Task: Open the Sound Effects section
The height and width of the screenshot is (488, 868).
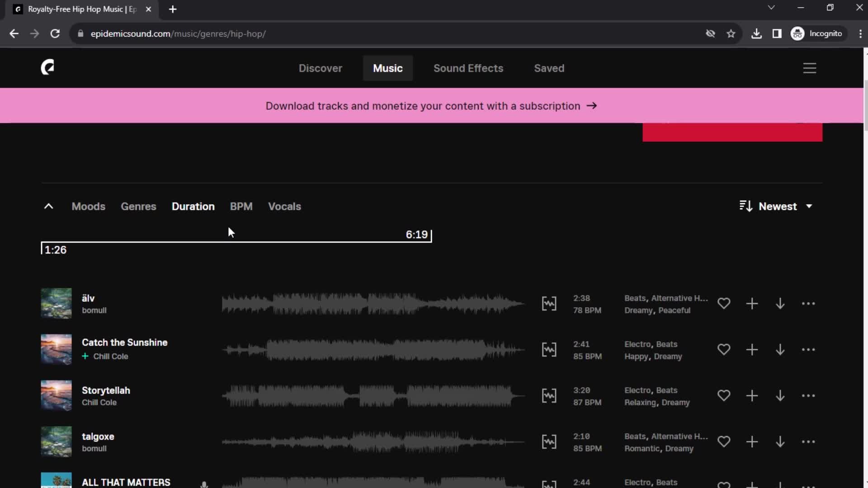Action: 468,68
